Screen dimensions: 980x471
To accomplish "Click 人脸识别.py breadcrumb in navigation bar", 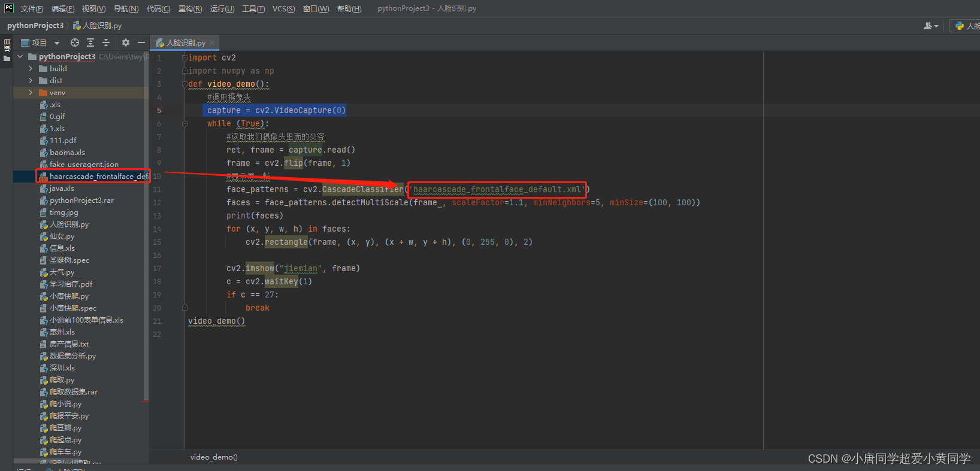I will click(98, 26).
